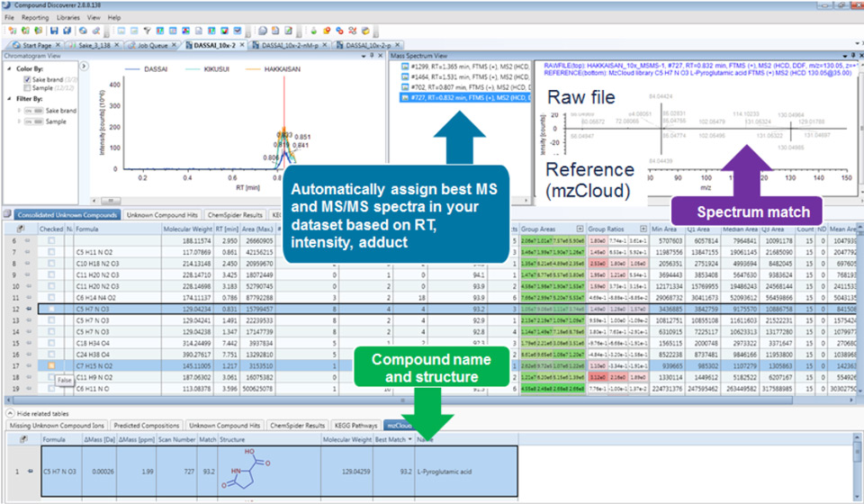The height and width of the screenshot is (504, 864).
Task: Click the funnel filter toolbar icon
Action: (x=147, y=31)
